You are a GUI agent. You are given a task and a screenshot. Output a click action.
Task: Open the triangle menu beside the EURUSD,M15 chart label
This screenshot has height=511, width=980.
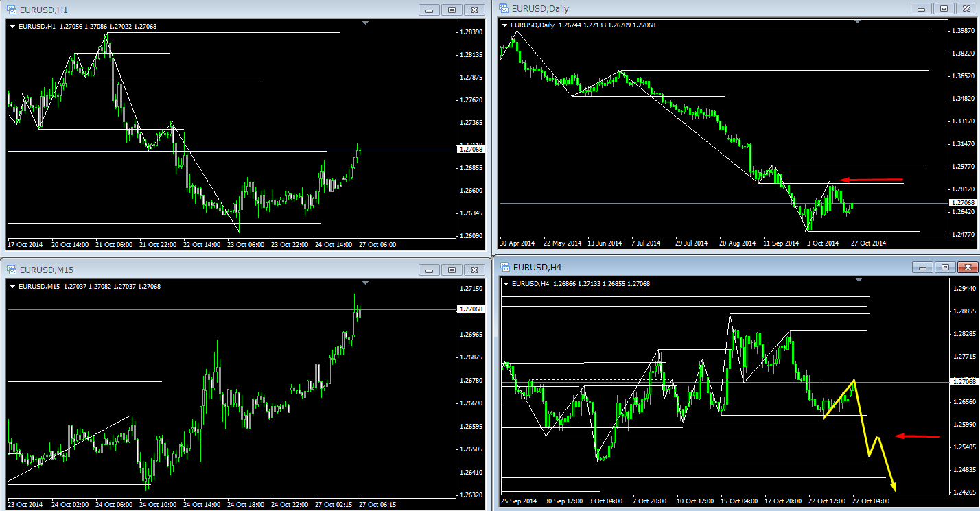(x=13, y=287)
